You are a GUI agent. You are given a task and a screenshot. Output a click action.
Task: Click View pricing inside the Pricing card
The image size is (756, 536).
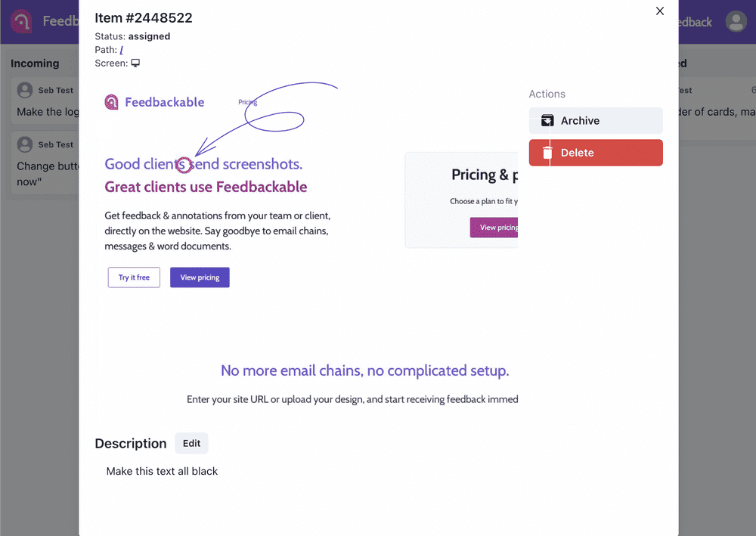494,228
